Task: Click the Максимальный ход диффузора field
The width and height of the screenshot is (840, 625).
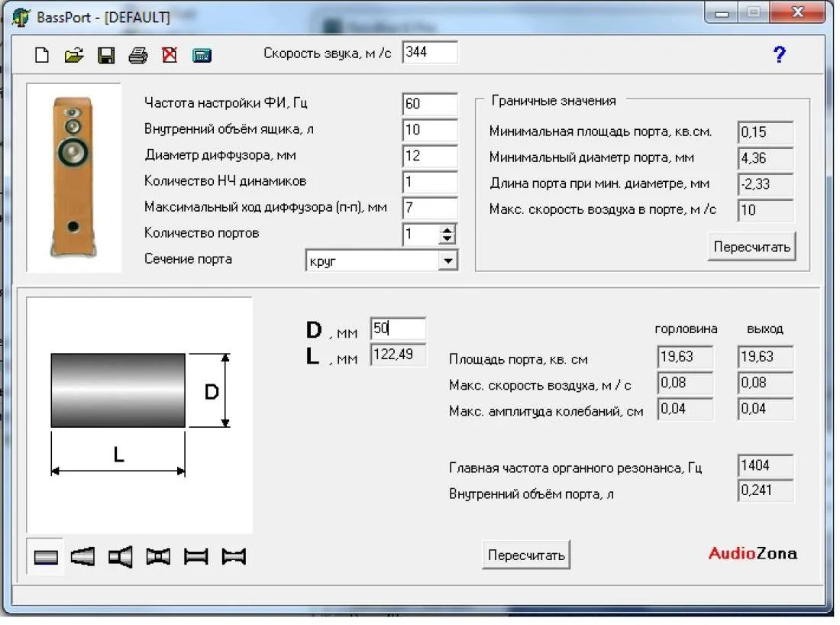Action: point(430,207)
